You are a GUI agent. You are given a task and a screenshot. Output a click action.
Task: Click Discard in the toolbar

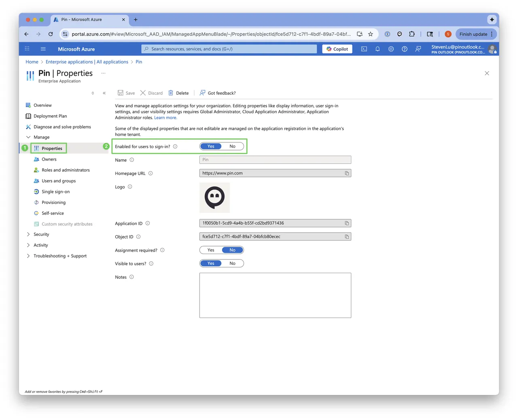[x=151, y=93]
